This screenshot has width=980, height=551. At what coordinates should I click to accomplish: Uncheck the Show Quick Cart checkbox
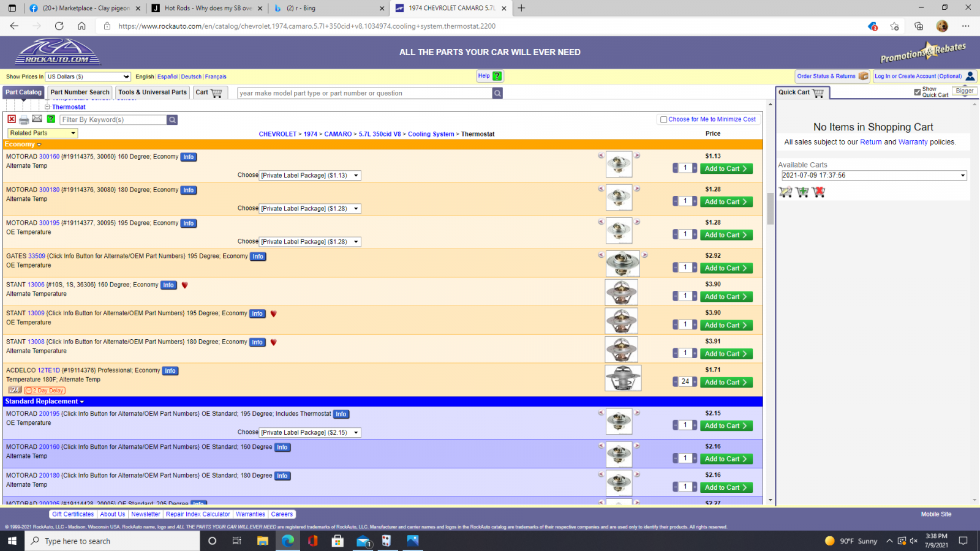click(917, 92)
